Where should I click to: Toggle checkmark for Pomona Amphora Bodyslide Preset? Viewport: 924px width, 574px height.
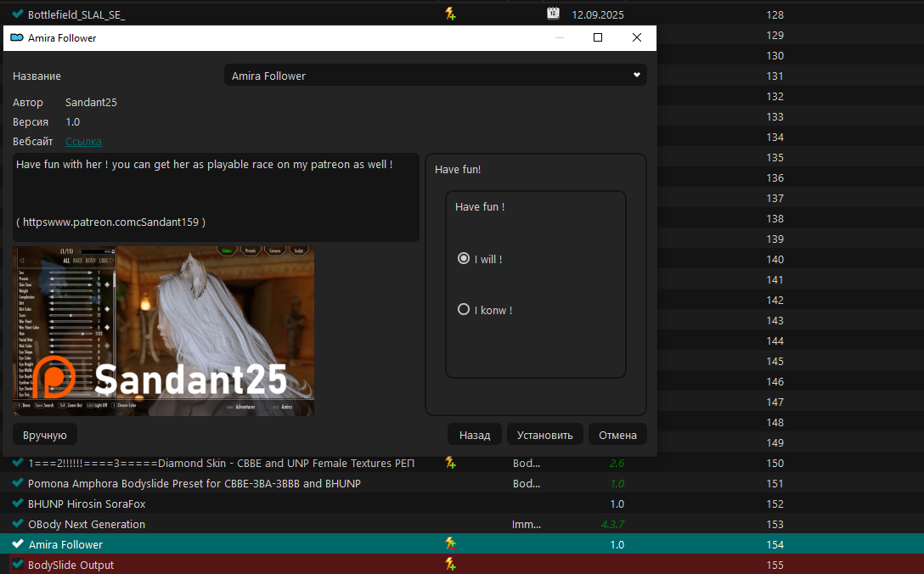click(18, 483)
